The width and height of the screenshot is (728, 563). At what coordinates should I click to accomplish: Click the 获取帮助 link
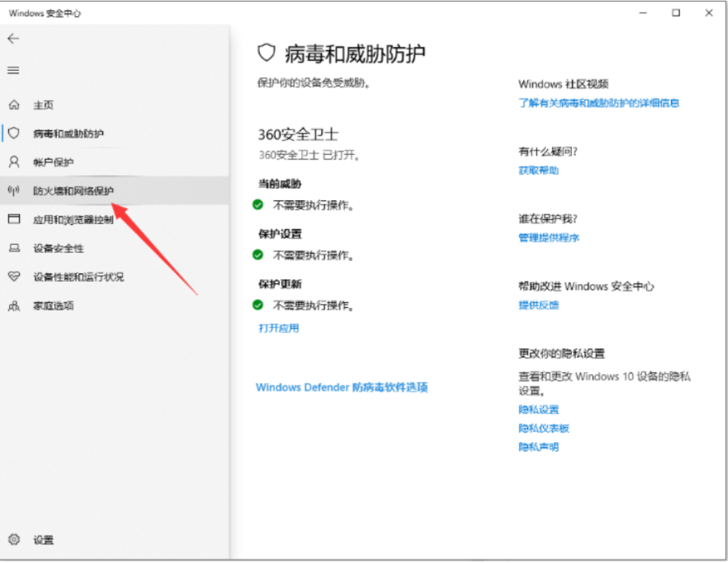(538, 170)
